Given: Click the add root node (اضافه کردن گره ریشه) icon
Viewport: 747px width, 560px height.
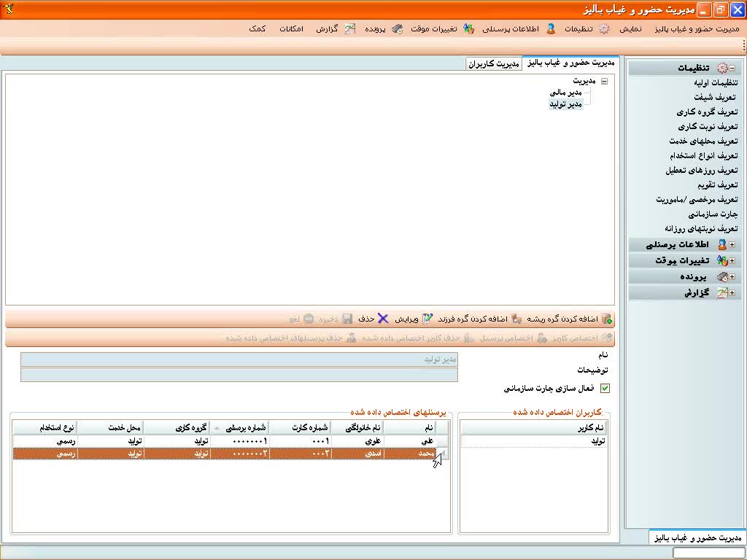Looking at the screenshot, I should point(607,319).
